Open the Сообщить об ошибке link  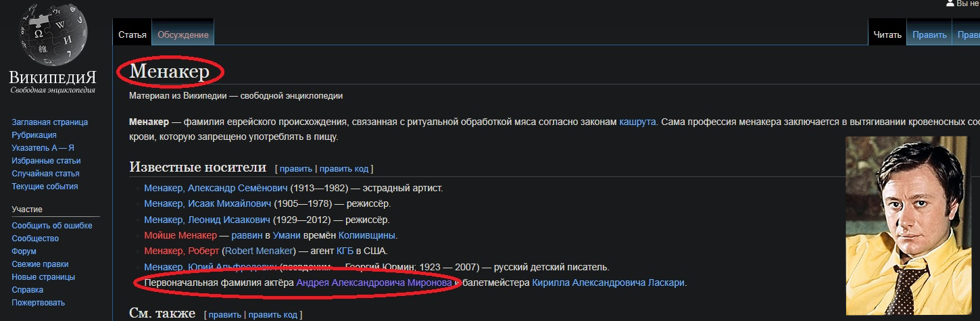52,226
